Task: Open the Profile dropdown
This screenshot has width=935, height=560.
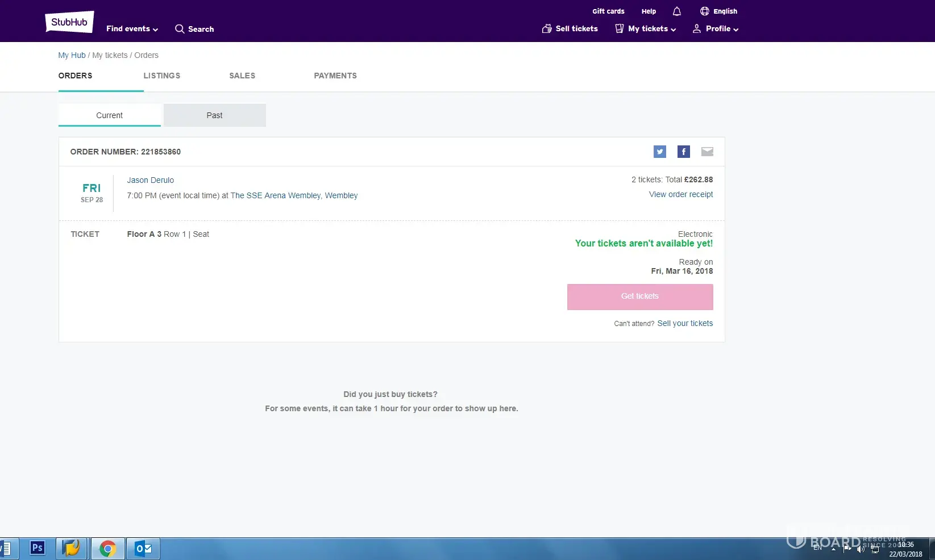Action: (x=715, y=29)
